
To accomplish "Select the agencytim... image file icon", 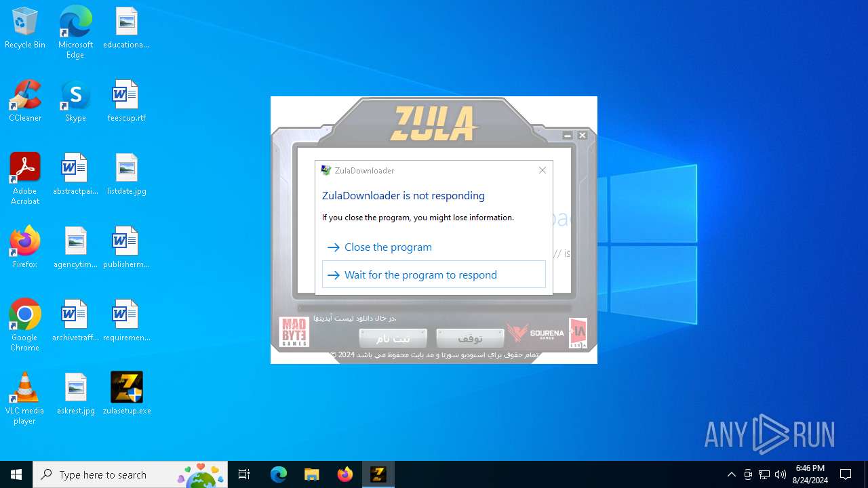I will [75, 248].
